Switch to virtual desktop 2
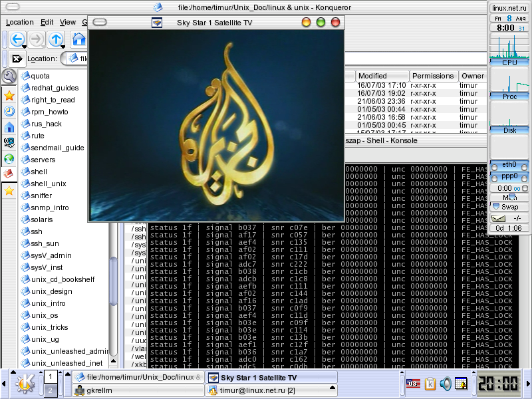The height and width of the screenshot is (399, 532). 51,390
